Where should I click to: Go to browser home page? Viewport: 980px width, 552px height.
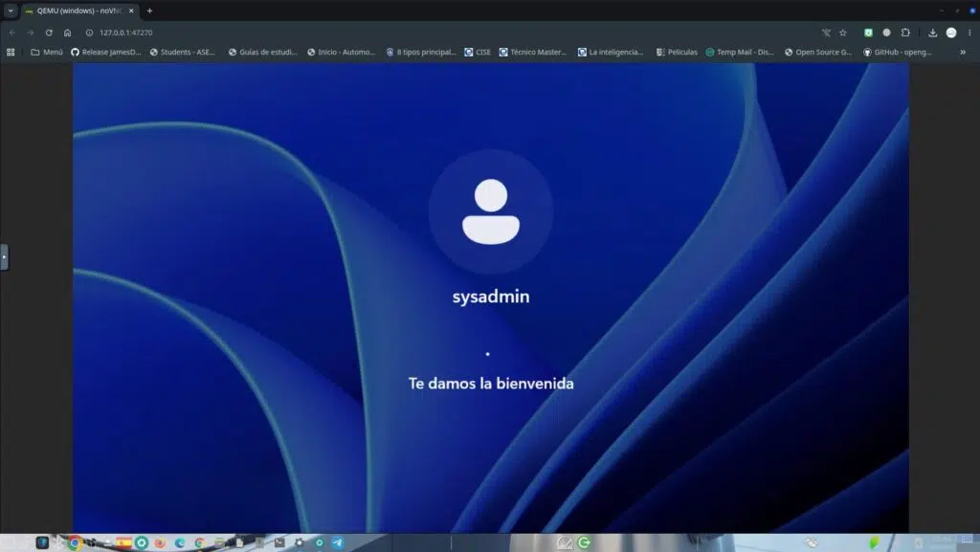pyautogui.click(x=68, y=33)
